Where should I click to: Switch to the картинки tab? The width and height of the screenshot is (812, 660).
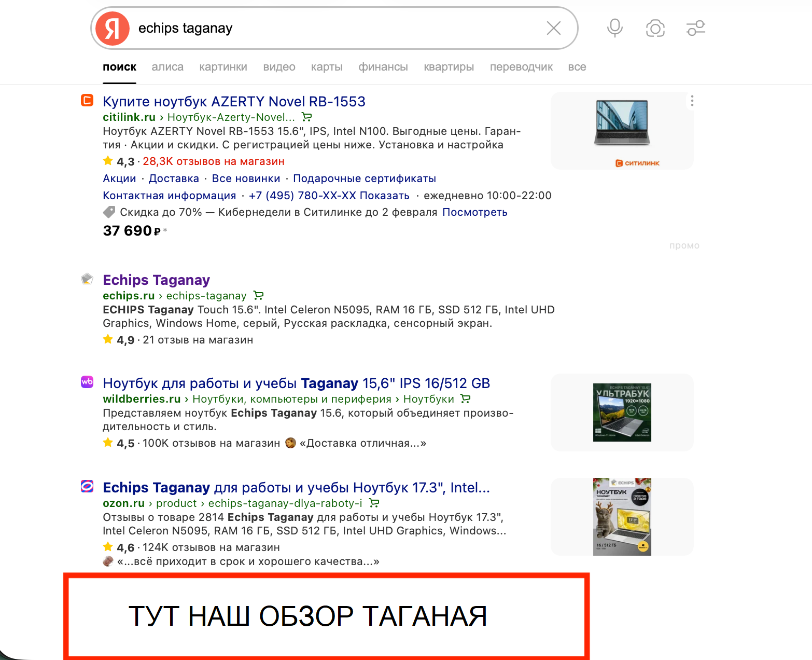coord(223,67)
